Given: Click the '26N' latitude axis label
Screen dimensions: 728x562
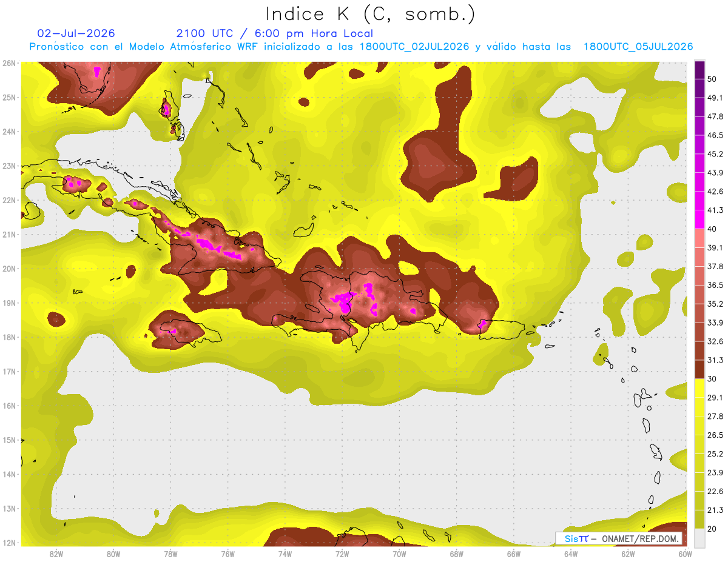Looking at the screenshot, I should [x=9, y=63].
